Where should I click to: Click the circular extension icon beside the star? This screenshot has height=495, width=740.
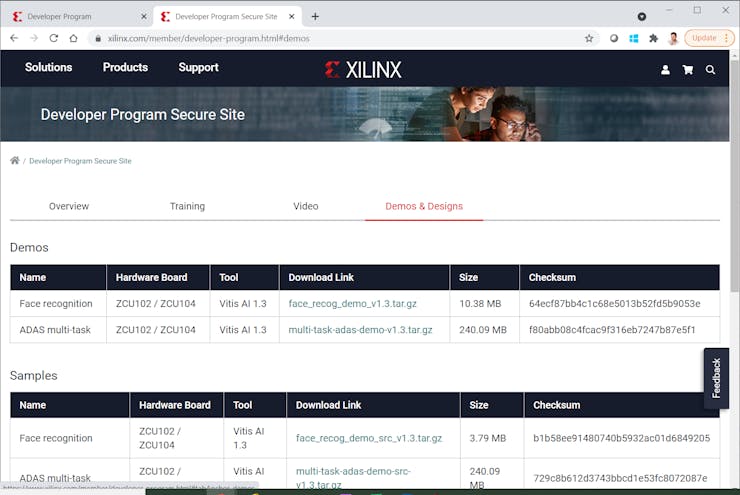point(614,38)
